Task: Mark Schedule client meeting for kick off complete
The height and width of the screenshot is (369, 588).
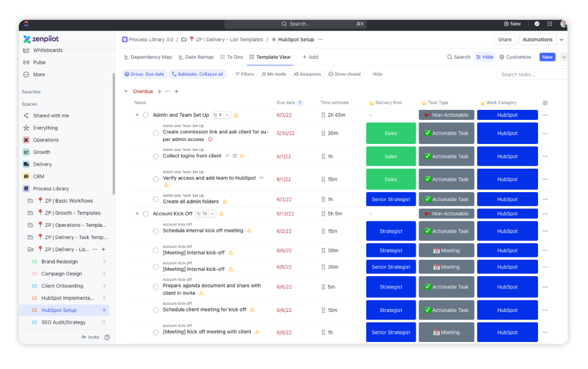Action: (156, 310)
